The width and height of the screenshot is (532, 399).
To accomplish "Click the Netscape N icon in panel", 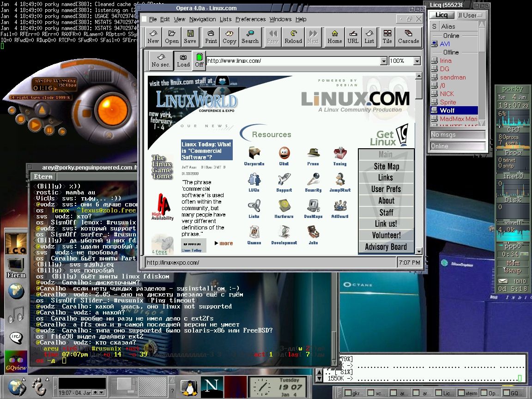I will coord(212,386).
